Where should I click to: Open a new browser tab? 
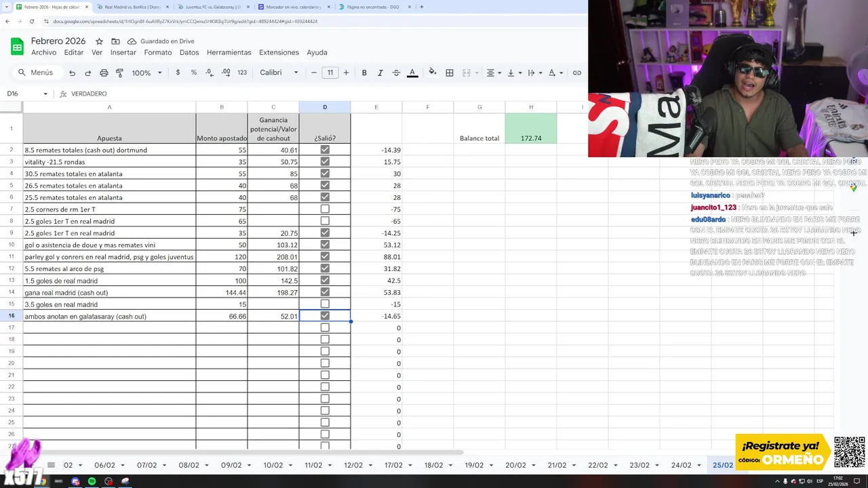[x=421, y=7]
